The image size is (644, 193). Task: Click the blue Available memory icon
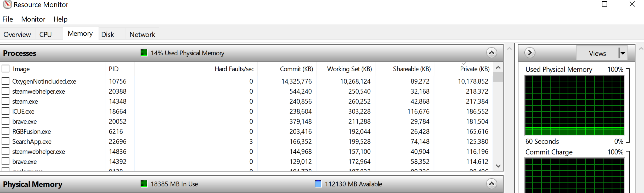point(318,184)
